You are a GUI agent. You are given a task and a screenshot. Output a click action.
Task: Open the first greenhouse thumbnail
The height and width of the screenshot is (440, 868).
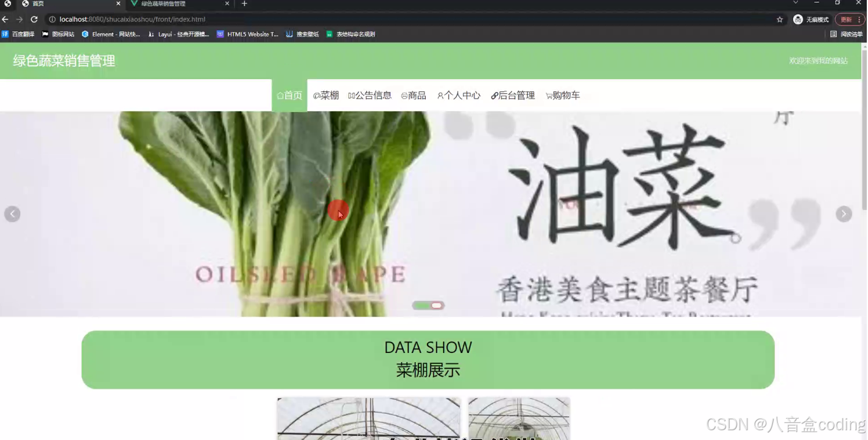[x=369, y=419]
